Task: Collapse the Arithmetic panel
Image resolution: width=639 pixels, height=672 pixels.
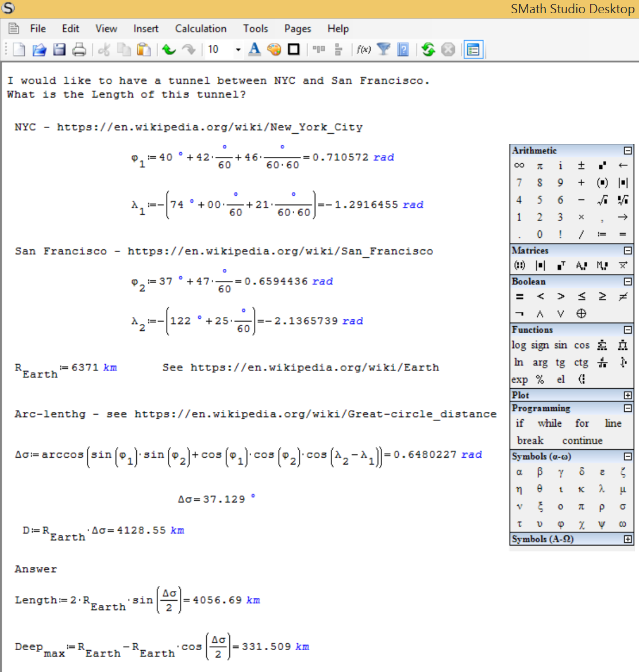Action: 628,150
